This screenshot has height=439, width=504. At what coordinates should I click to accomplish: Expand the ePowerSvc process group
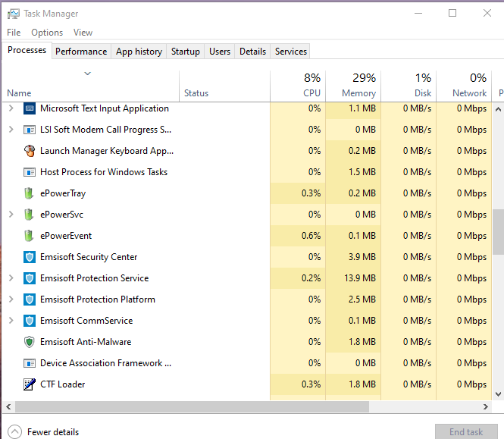(11, 215)
